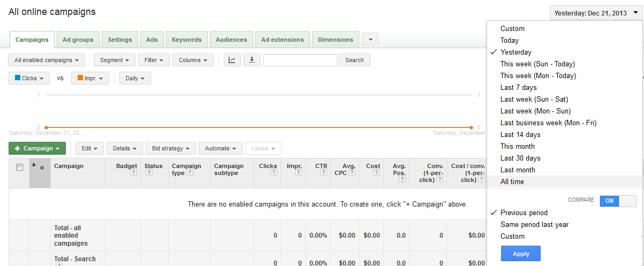This screenshot has height=266, width=644.
Task: Switch to the Ad groups tab
Action: [78, 40]
